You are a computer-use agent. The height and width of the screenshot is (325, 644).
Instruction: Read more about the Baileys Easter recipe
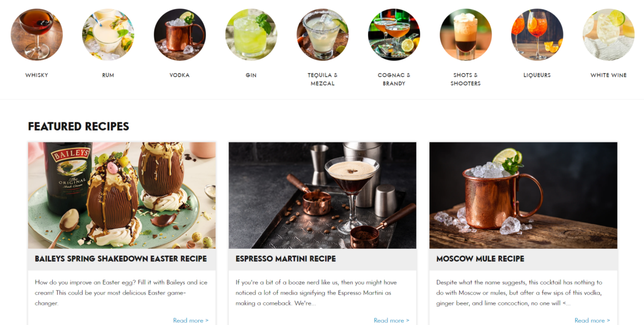(x=190, y=320)
